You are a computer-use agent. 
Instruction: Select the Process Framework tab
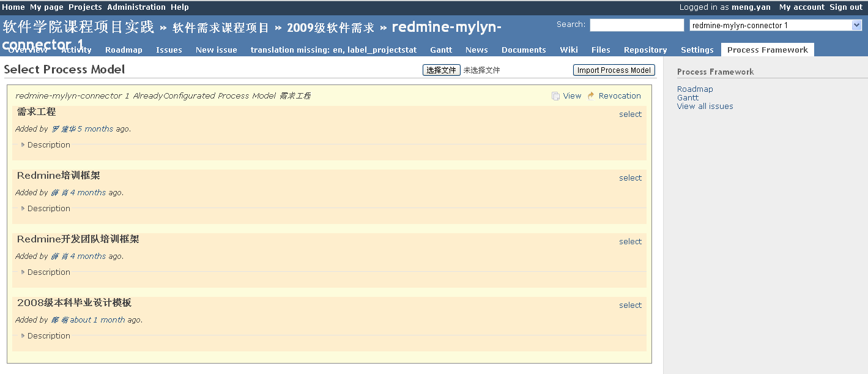tap(768, 50)
